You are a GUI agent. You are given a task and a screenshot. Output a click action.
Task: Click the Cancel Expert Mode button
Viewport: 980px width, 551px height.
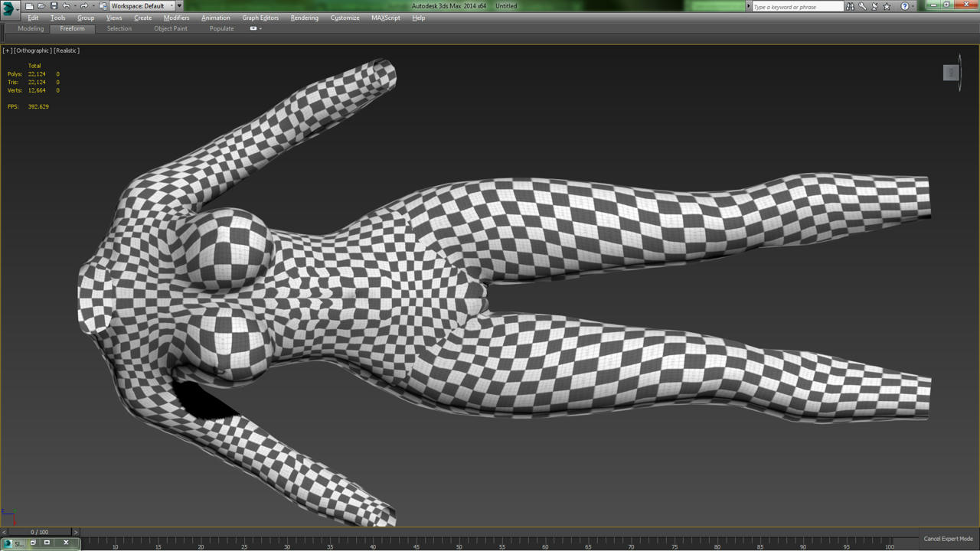948,539
